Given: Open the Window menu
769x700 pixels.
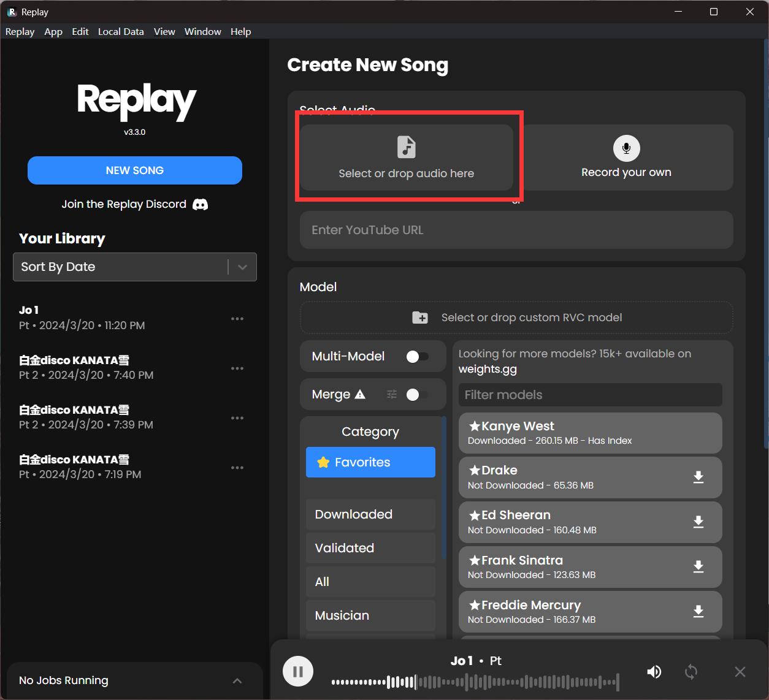Looking at the screenshot, I should point(202,31).
